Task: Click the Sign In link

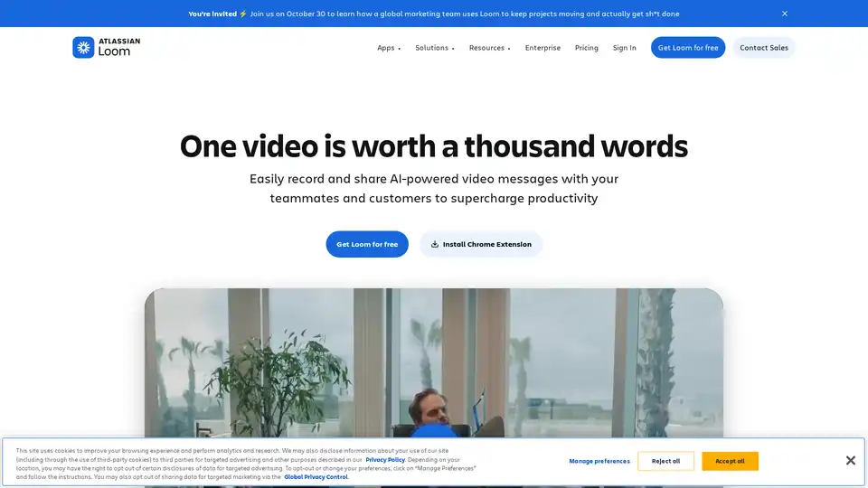Action: [x=624, y=48]
